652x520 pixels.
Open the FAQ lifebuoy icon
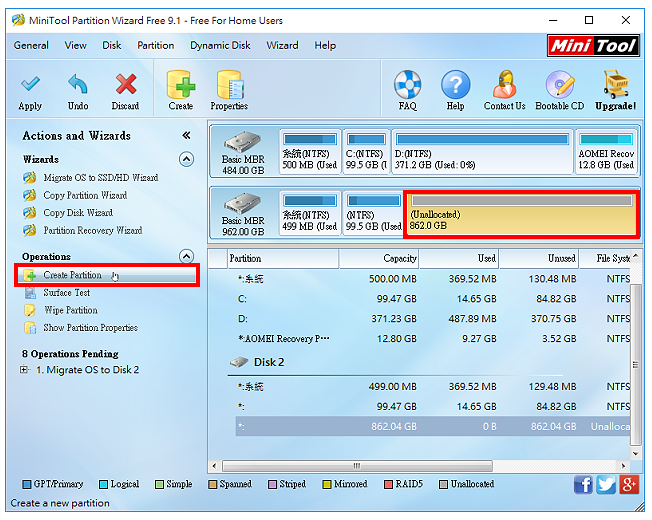pyautogui.click(x=408, y=84)
